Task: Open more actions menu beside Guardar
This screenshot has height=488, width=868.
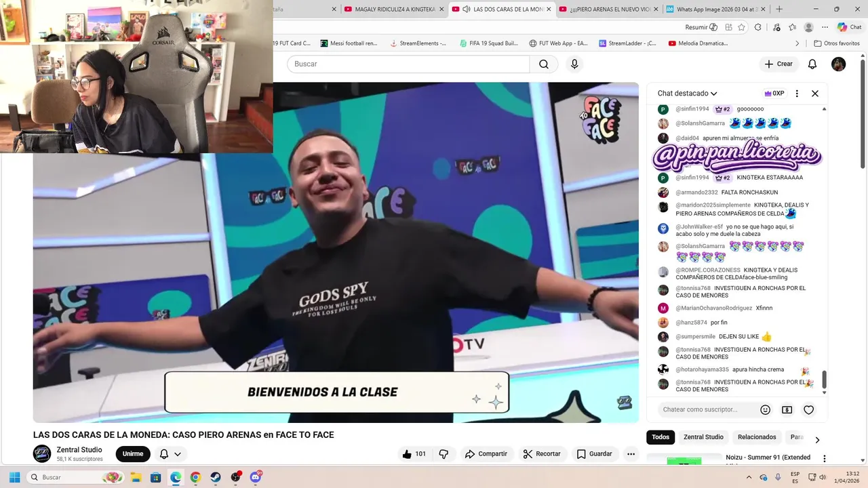Action: click(x=631, y=454)
